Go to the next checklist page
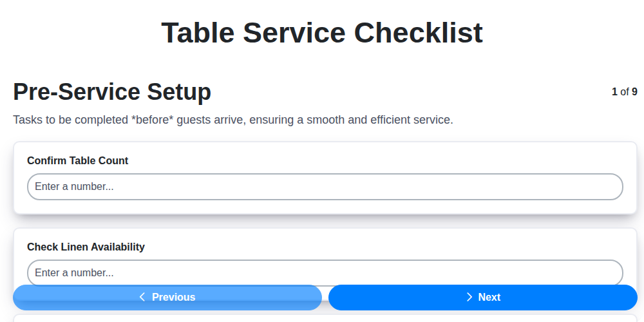644x322 pixels. coord(483,297)
